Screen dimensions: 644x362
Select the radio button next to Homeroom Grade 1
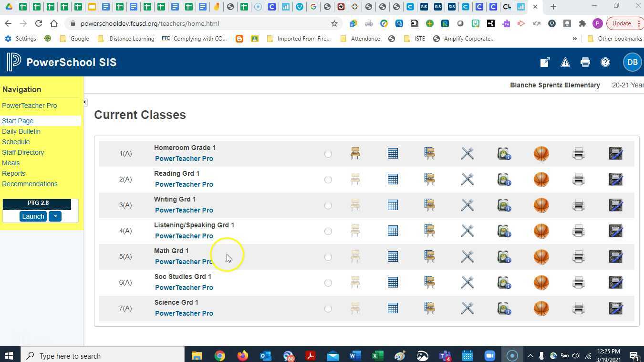coord(328,154)
